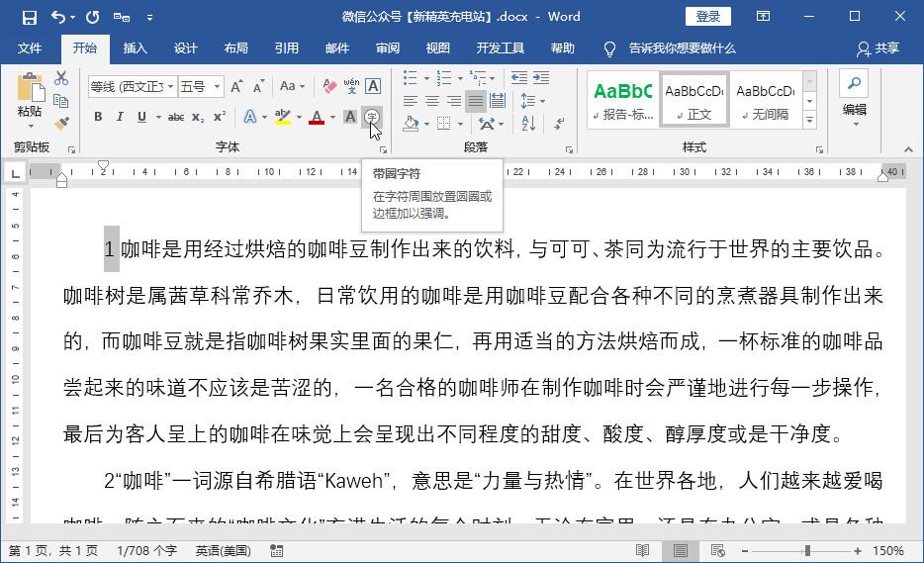Click the Paste clipboard icon
The height and width of the screenshot is (563, 924).
pyautogui.click(x=31, y=87)
